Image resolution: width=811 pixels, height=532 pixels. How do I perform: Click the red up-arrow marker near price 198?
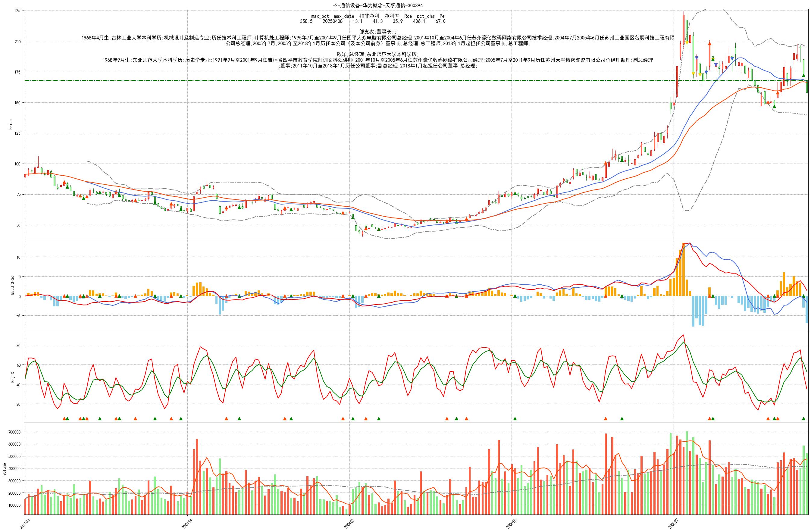(x=709, y=44)
